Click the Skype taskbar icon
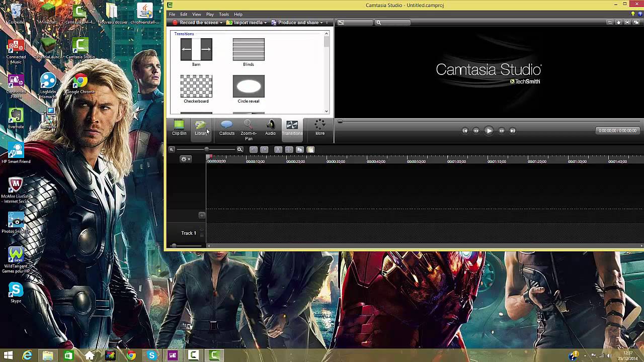644x362 pixels. pyautogui.click(x=151, y=355)
